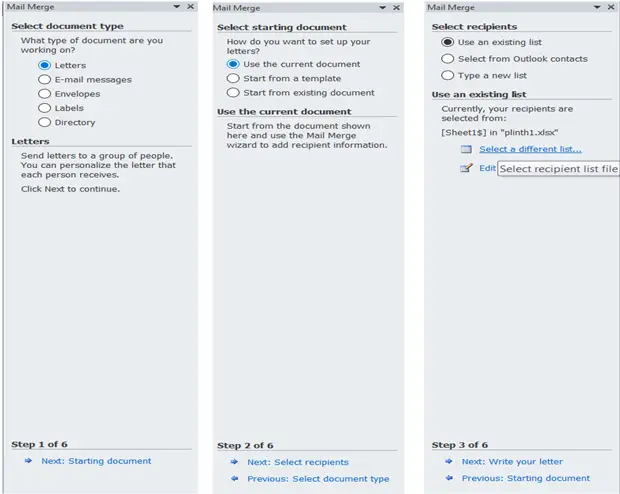Screen dimensions: 620x494
Task: Click the select different list table icon
Action: [466, 149]
